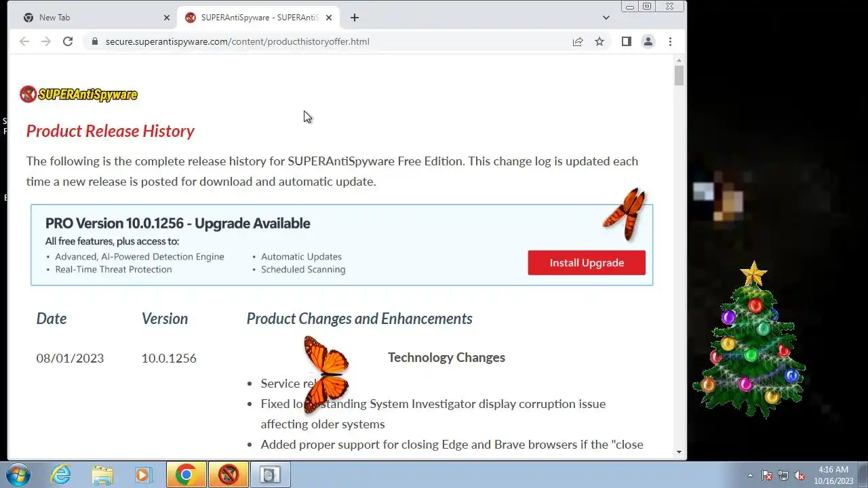
Task: Click the Chrome taskbar icon
Action: (186, 474)
